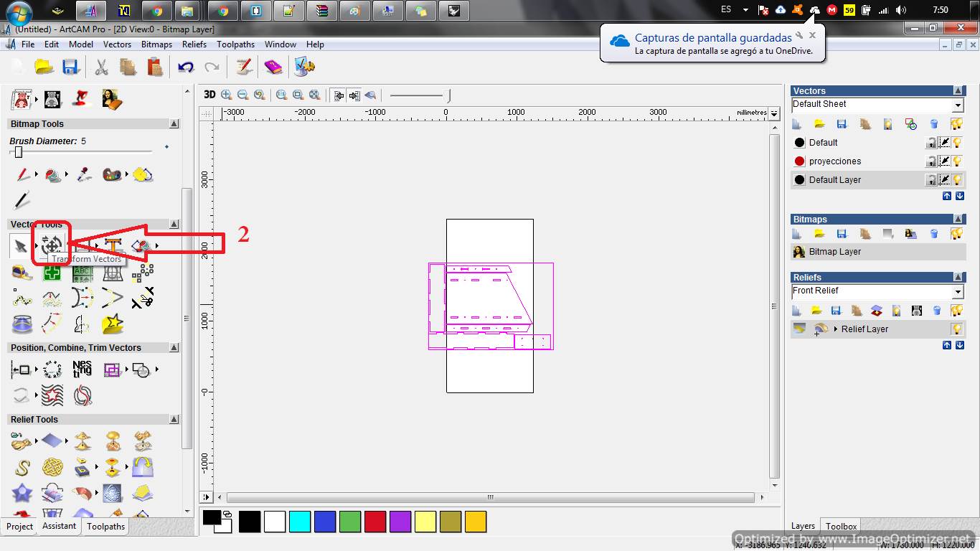Viewport: 980px width, 551px height.
Task: Toggle visibility of the Relief Layer
Action: (x=957, y=329)
